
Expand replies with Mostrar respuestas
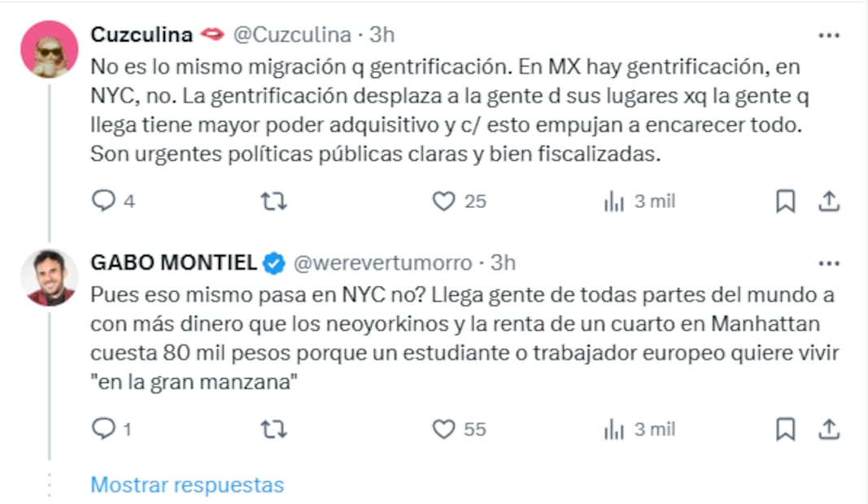(x=187, y=485)
